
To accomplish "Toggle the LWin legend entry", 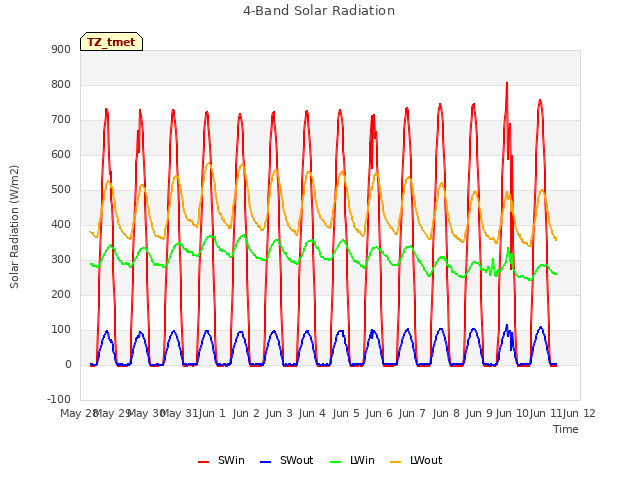I will [352, 460].
